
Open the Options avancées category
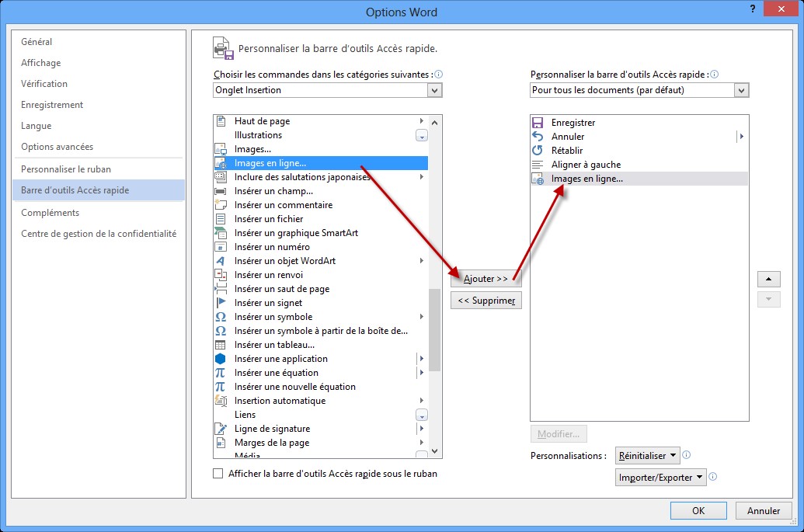tap(57, 147)
